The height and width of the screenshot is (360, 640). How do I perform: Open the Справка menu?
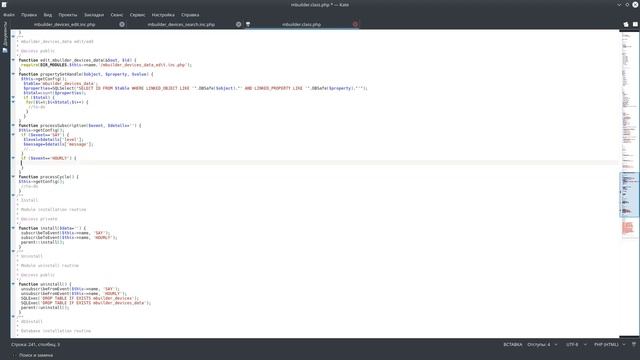pos(190,15)
